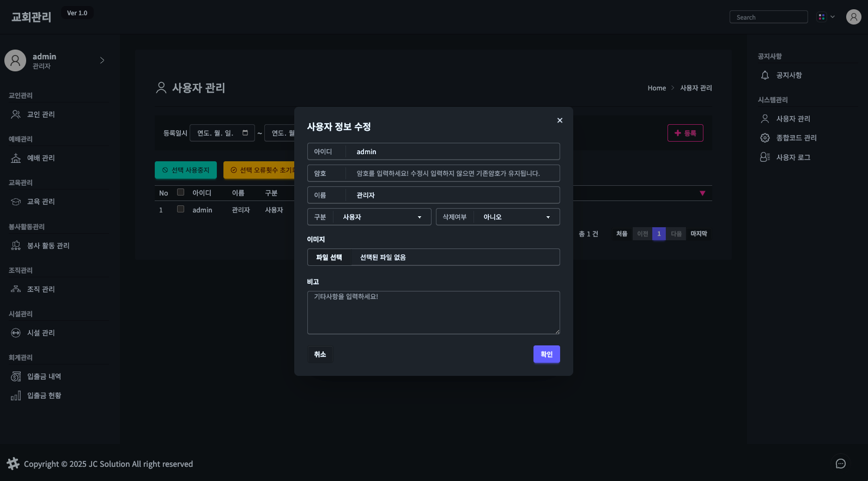Screen dimensions: 868x481
Task: Open the calendar icon in start date field
Action: click(245, 133)
